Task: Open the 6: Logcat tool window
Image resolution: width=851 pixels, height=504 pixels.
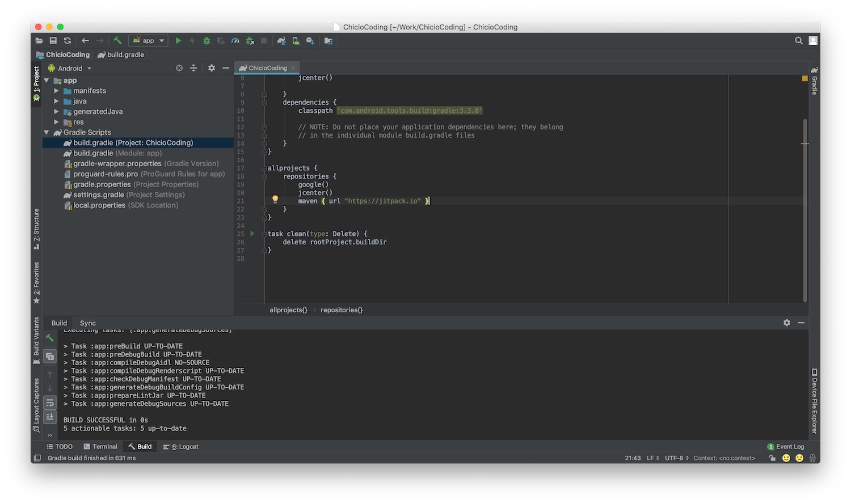Action: [181, 447]
